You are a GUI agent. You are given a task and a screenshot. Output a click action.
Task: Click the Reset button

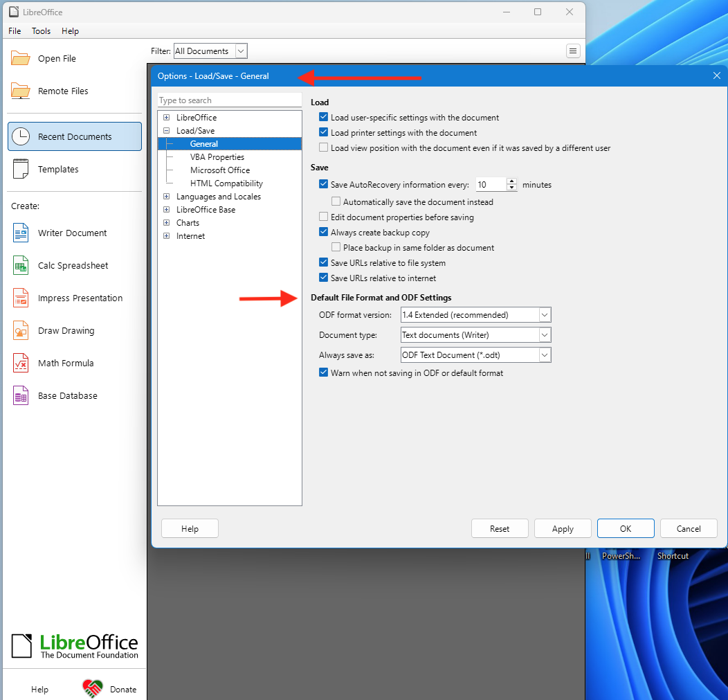(500, 528)
